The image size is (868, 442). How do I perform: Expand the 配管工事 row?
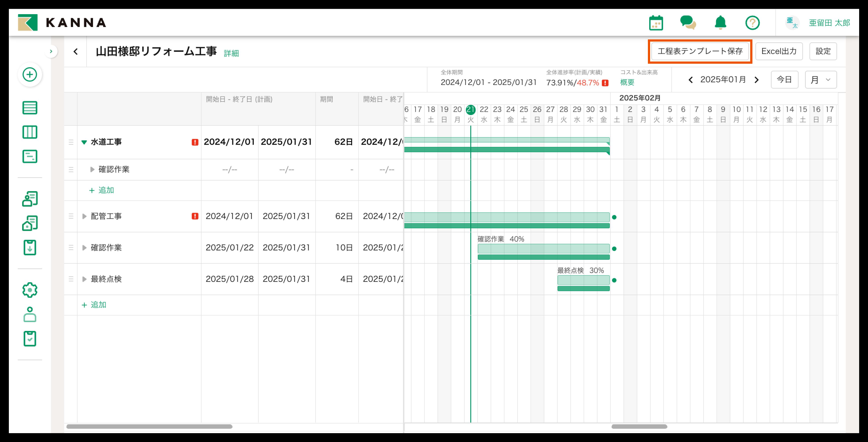(x=84, y=216)
